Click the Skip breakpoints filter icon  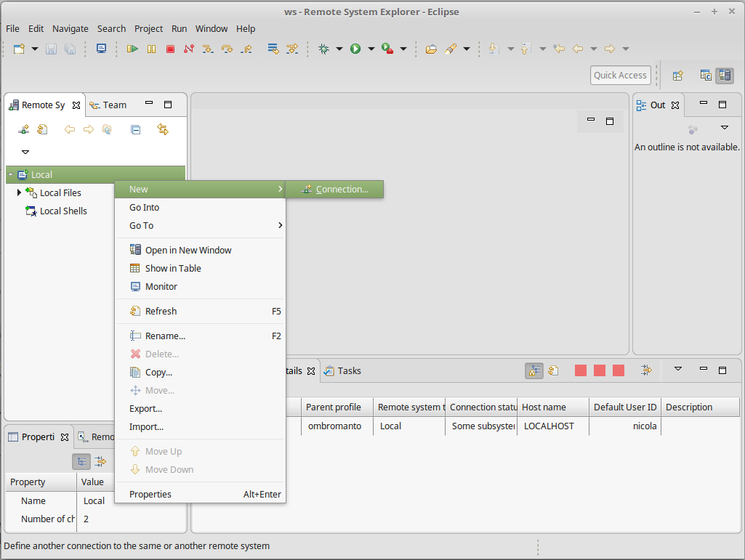click(291, 49)
